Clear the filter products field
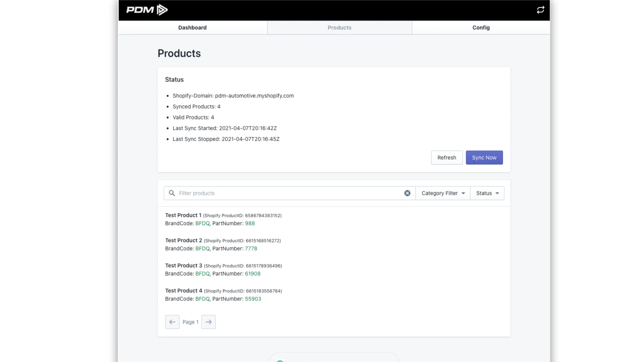 tap(407, 193)
